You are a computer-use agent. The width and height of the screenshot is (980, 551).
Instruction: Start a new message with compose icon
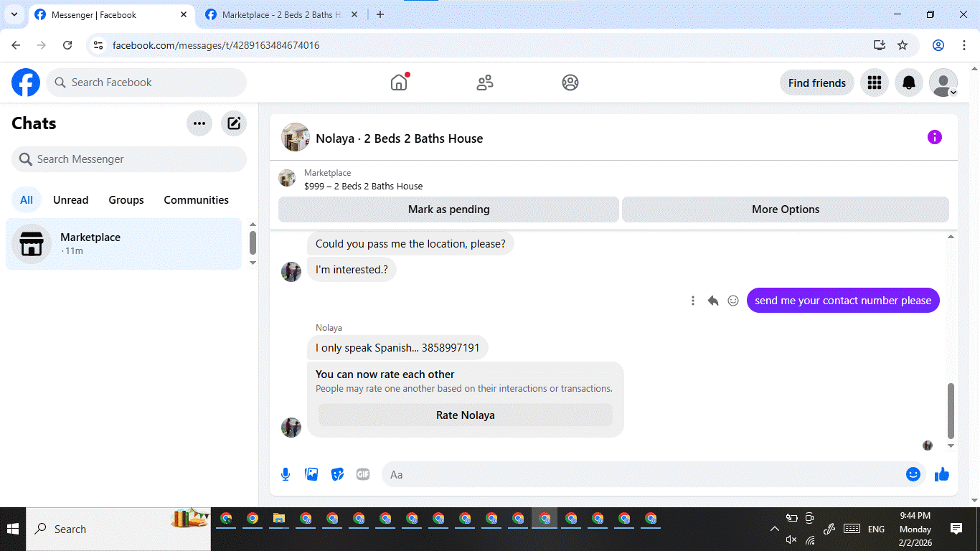click(234, 123)
